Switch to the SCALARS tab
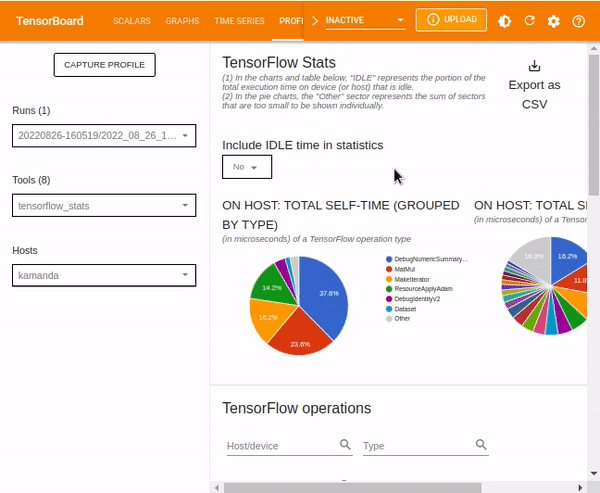The width and height of the screenshot is (600, 493). tap(132, 21)
